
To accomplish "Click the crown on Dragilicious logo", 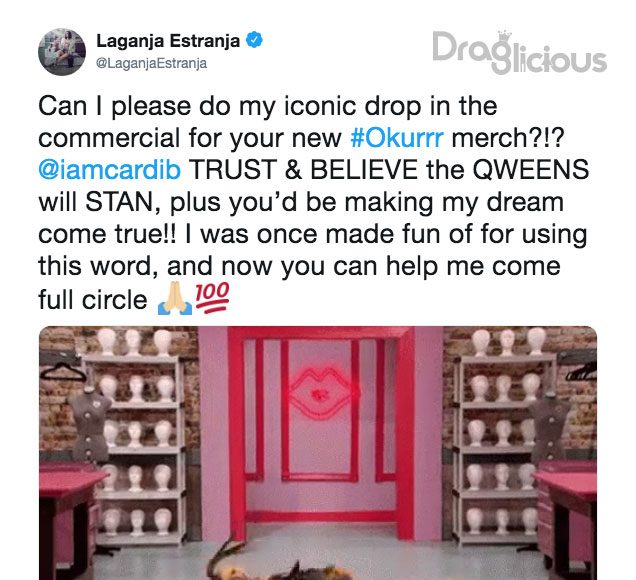I will pos(504,36).
